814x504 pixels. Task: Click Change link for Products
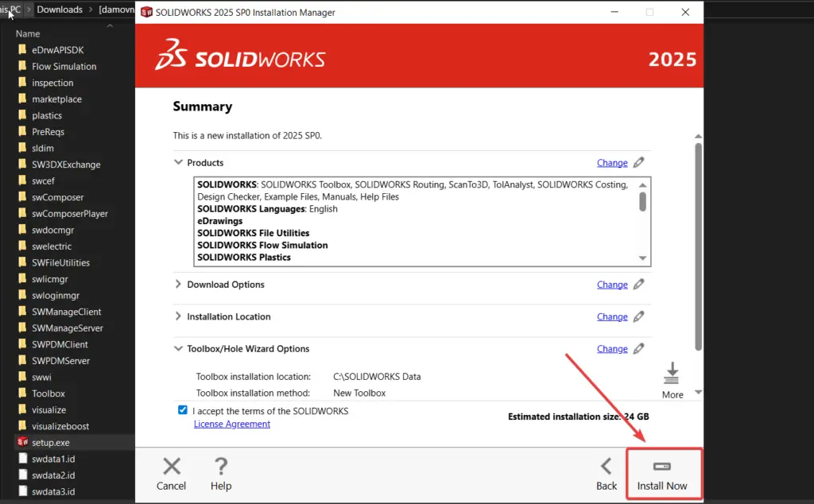tap(612, 163)
